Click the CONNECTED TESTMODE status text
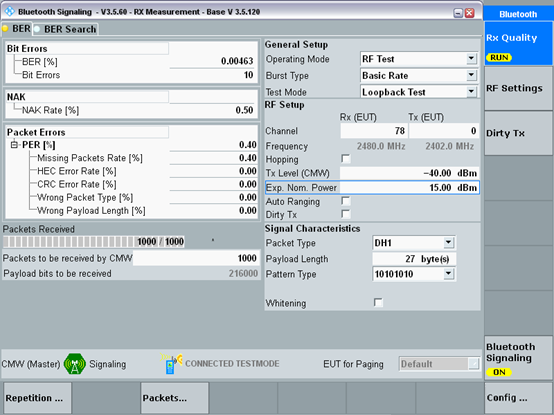Viewport: 554px width, 415px height. (x=232, y=363)
